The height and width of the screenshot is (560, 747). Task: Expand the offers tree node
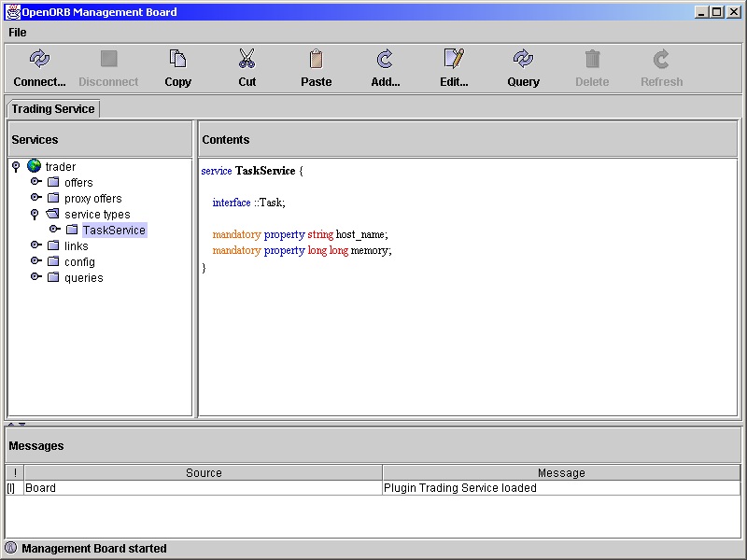coord(35,181)
